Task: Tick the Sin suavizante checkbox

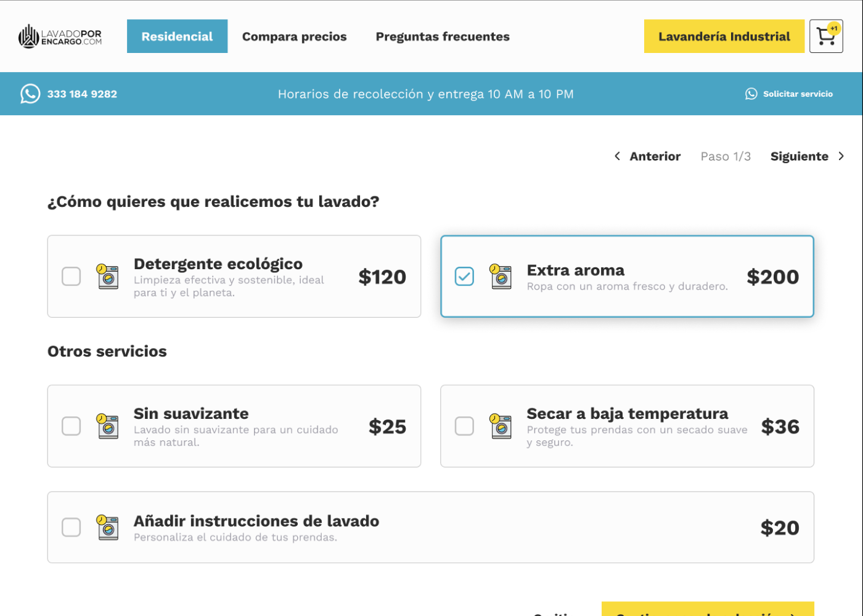Action: tap(72, 426)
